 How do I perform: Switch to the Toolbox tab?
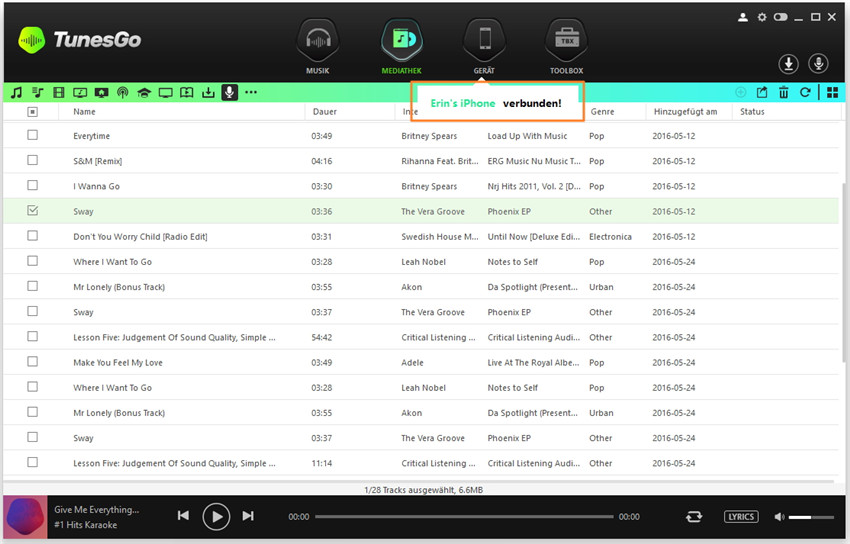(x=566, y=48)
